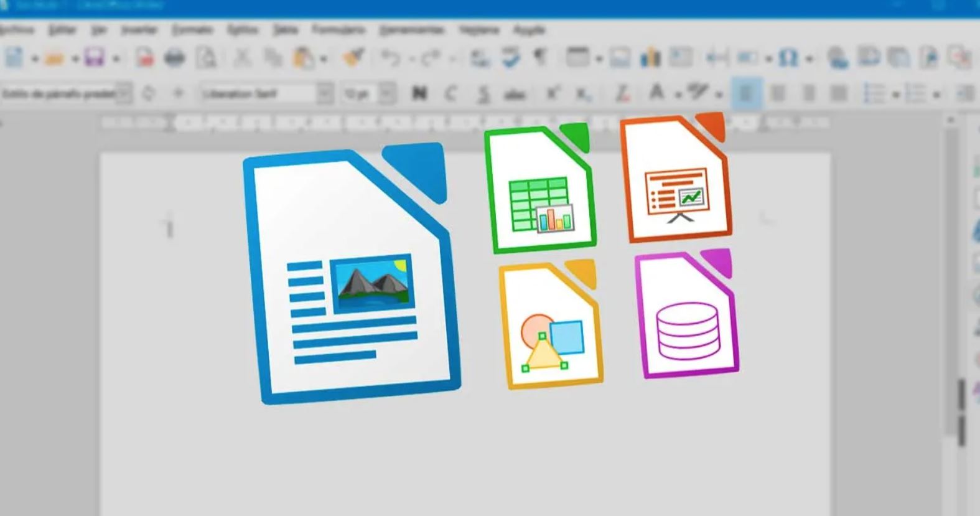Open the Insertar menu
Screen dimensions: 980x516
139,29
